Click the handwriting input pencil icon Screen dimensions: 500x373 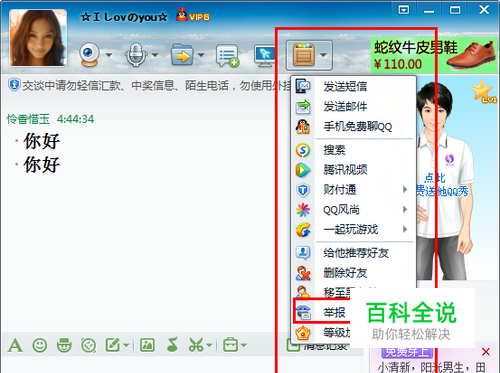[x=113, y=345]
